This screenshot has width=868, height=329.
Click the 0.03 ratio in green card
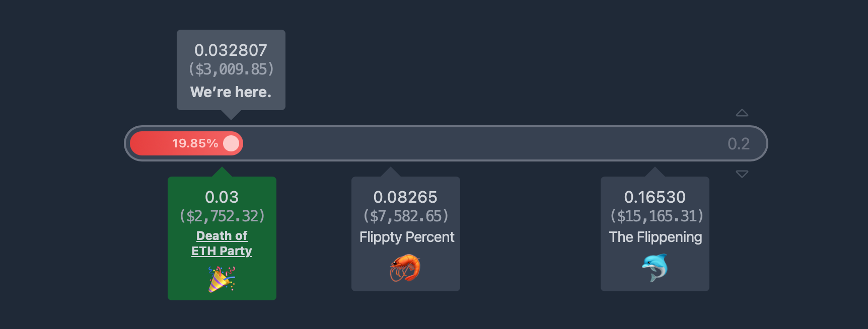[x=222, y=197]
